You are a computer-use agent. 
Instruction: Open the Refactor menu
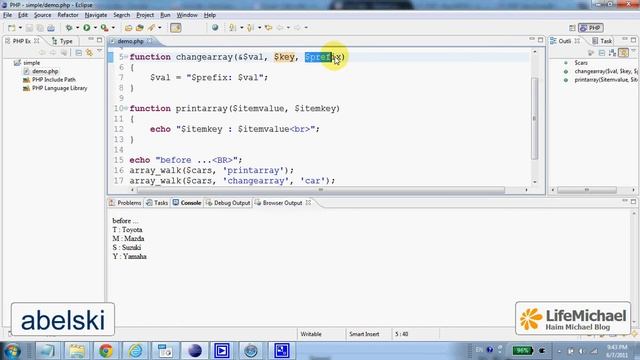[x=68, y=15]
